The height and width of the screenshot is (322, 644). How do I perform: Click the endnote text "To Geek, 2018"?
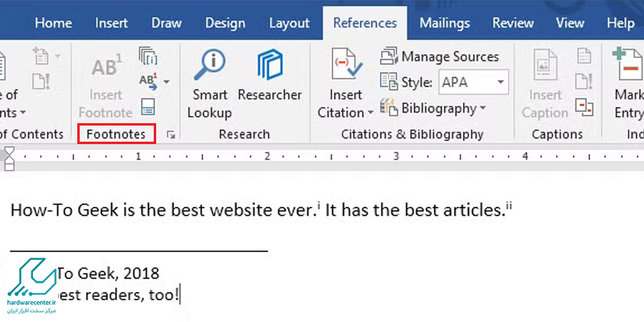[108, 273]
